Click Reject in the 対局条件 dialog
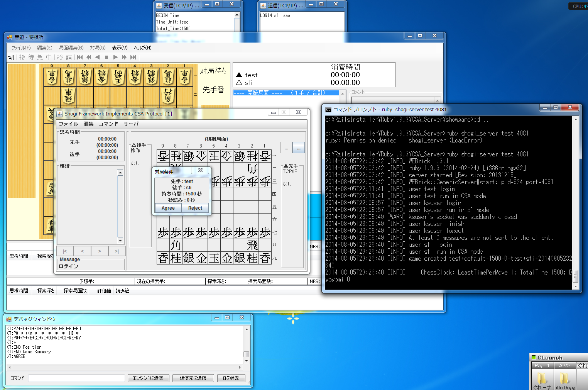The width and height of the screenshot is (588, 390). tap(195, 208)
